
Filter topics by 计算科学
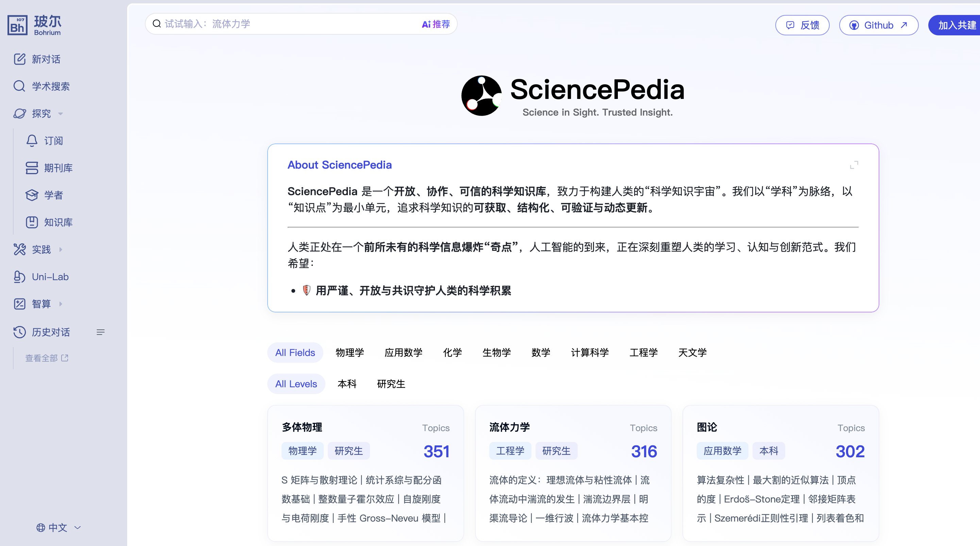click(589, 352)
